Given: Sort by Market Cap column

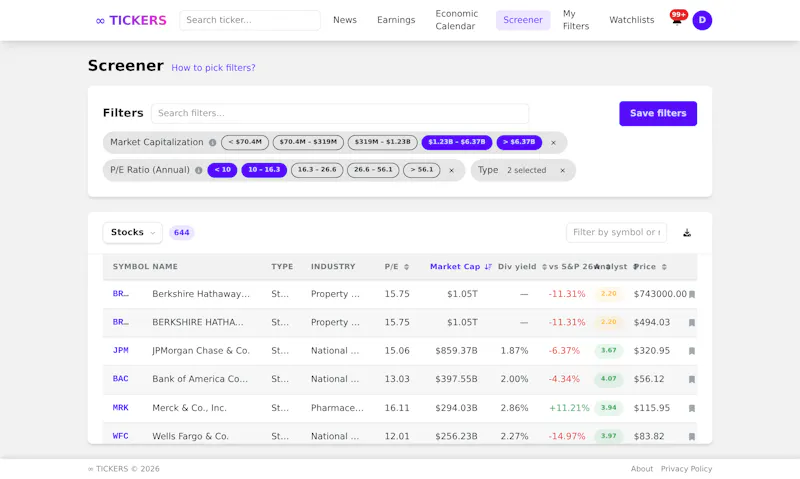Looking at the screenshot, I should tap(460, 267).
